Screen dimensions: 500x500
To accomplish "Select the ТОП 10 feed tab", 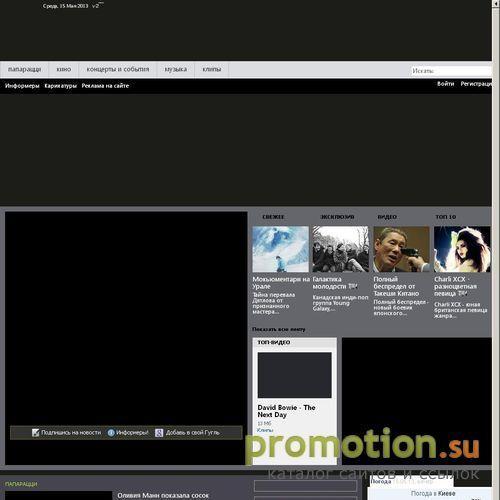I will [446, 217].
